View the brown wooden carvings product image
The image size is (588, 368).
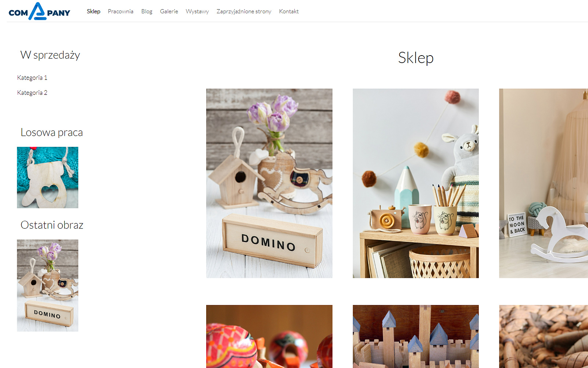click(544, 336)
